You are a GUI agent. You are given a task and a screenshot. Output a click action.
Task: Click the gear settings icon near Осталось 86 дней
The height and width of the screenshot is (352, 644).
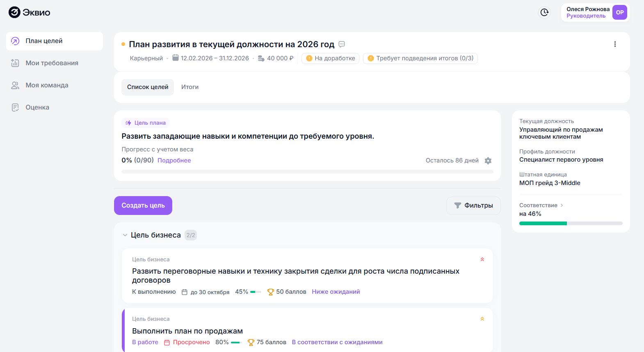(488, 160)
